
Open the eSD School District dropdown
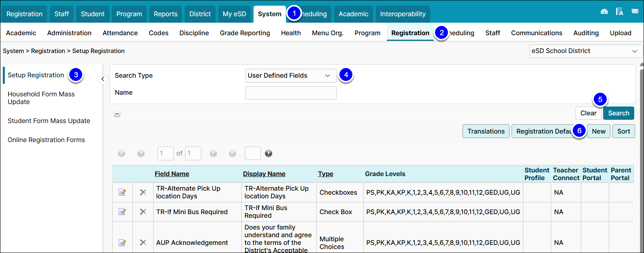coord(586,51)
